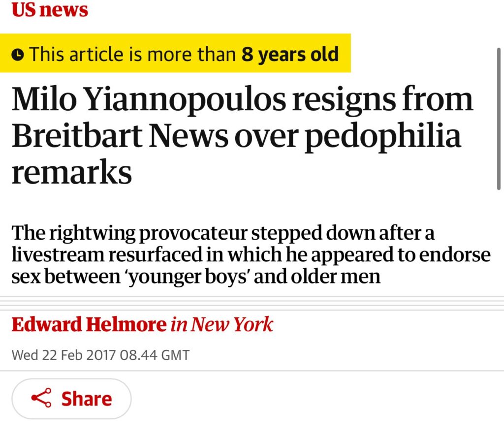This screenshot has width=504, height=437.
Task: Click "Breitbart News" in the headline
Action: [119, 136]
